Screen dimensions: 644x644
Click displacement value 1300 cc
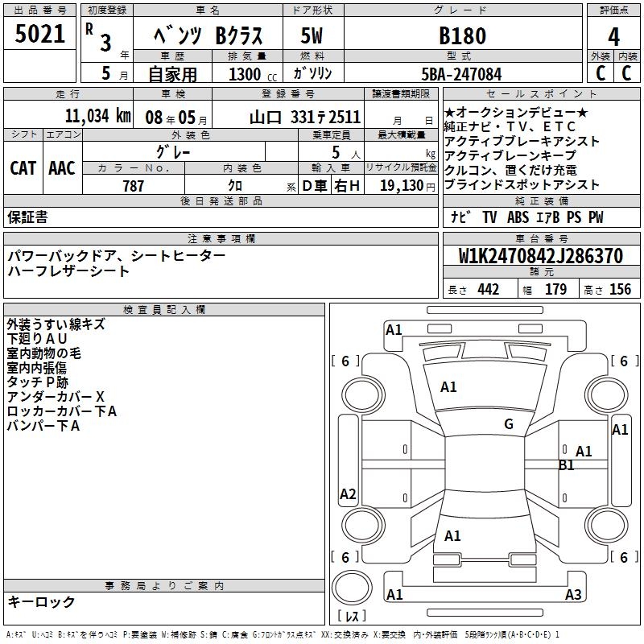coord(253,74)
